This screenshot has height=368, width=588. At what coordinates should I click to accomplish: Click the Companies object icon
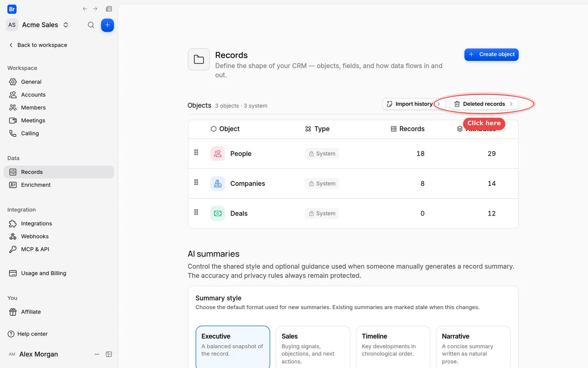coord(218,183)
